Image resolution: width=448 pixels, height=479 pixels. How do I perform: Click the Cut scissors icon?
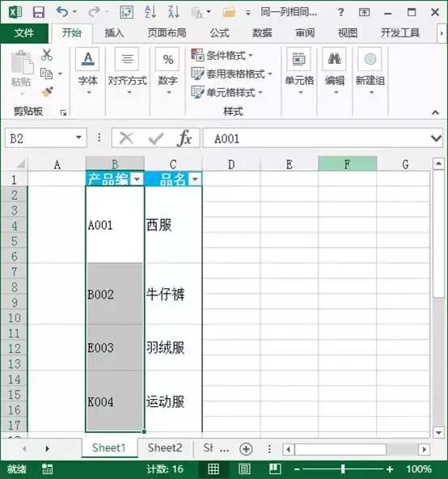coord(47,55)
